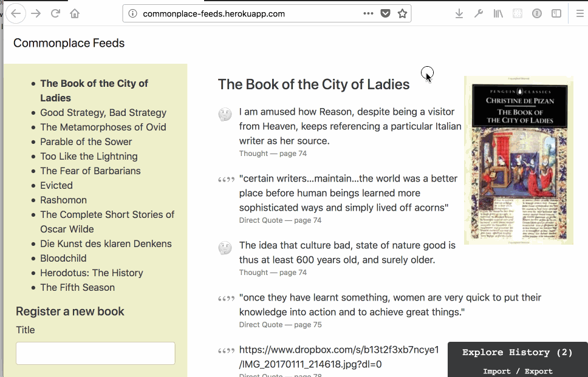588x377 pixels.
Task: Open 'Good Strategy, Bad Strategy' book
Action: [103, 113]
